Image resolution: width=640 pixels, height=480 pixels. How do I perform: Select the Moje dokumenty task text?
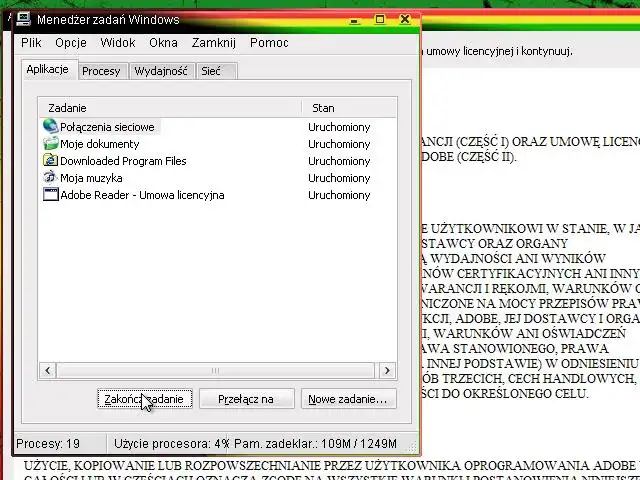(100, 144)
